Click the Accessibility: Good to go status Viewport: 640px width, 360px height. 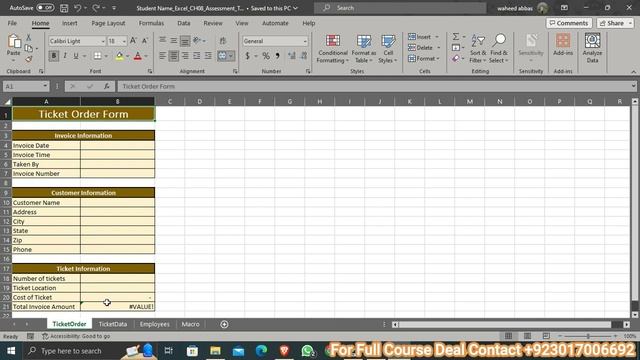coord(76,336)
